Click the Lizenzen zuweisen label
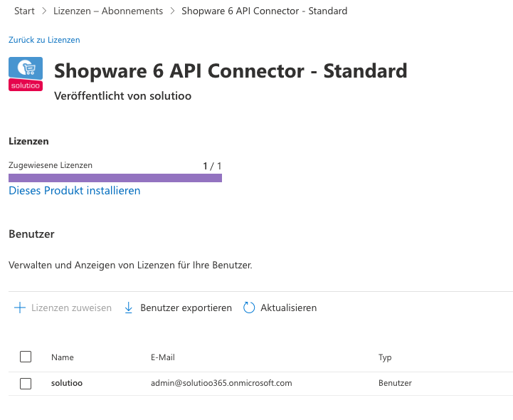513x420 pixels. (71, 308)
